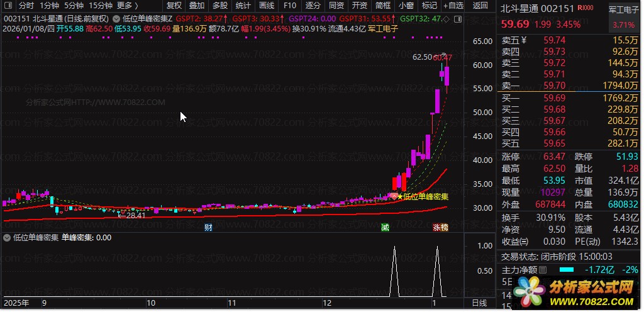Click the 减 event marker

(385, 228)
